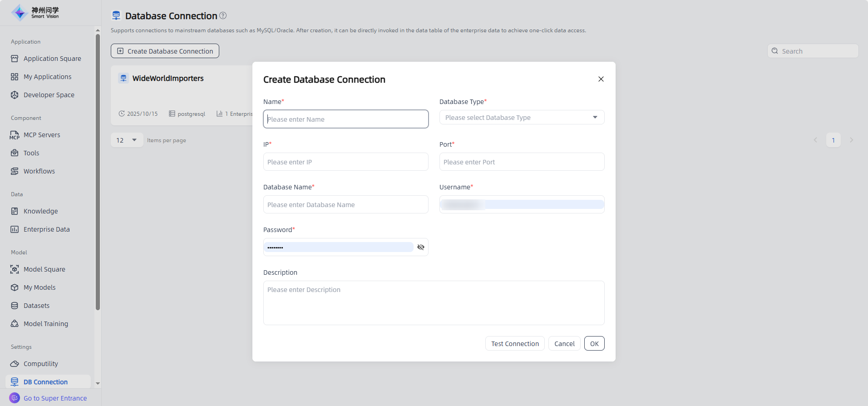
Task: Focus the IP input field
Action: [x=345, y=162]
